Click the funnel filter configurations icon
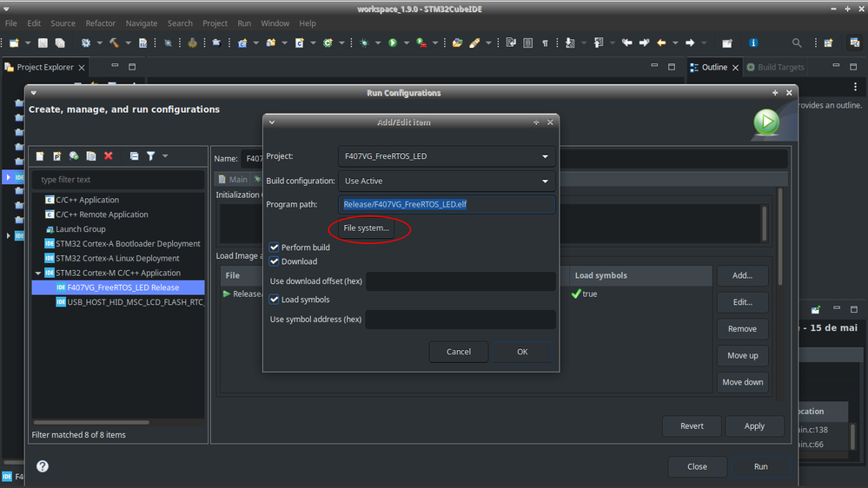 (150, 156)
